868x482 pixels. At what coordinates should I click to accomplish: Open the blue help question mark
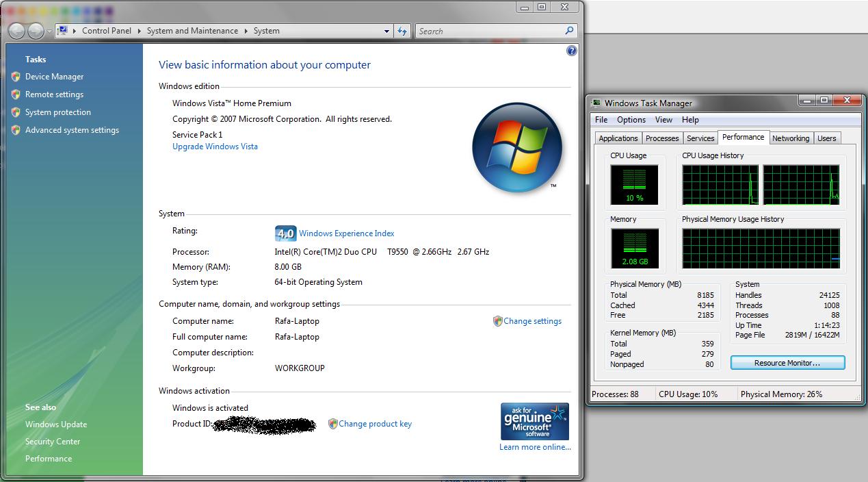click(x=572, y=51)
